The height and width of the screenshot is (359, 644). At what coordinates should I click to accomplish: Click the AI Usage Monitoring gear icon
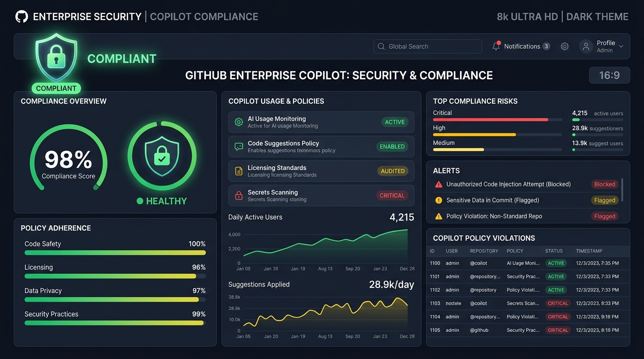239,122
